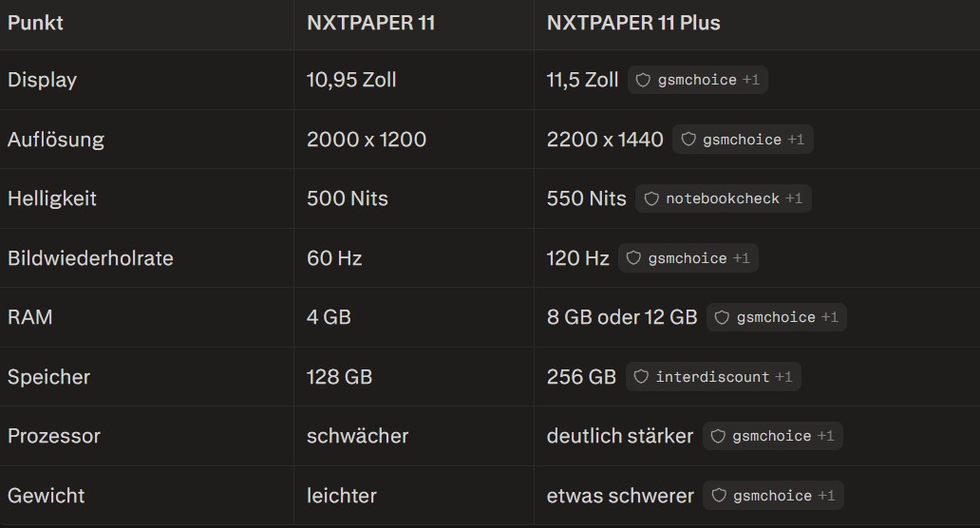Viewport: 980px width, 528px height.
Task: Open the gsmchoice citation beside 120 Hz
Action: (688, 258)
